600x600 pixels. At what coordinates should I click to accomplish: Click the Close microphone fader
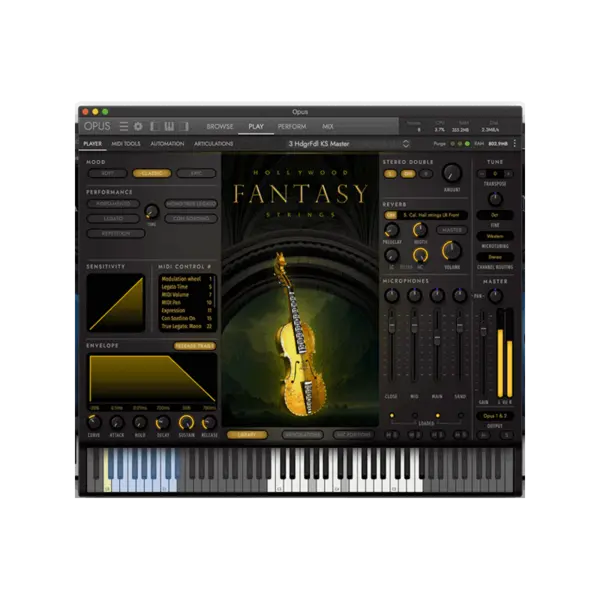pyautogui.click(x=391, y=326)
